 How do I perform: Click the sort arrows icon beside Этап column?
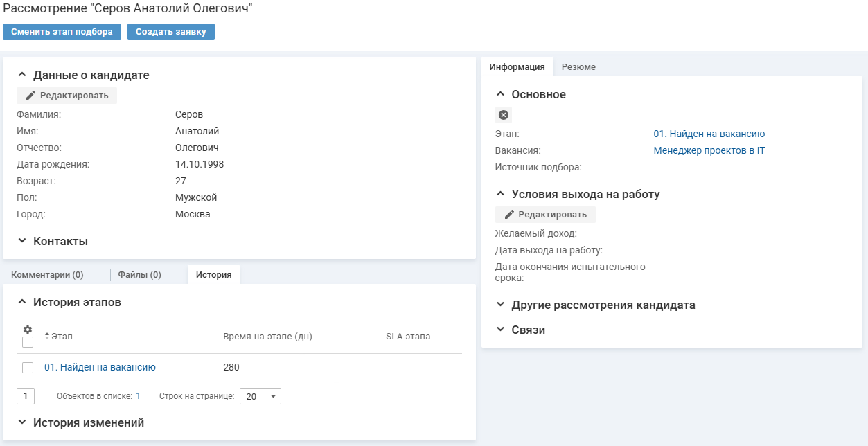47,336
